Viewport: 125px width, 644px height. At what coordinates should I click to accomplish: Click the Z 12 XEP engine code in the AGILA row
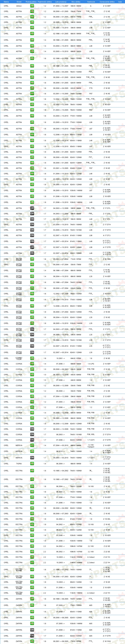[107, 6]
